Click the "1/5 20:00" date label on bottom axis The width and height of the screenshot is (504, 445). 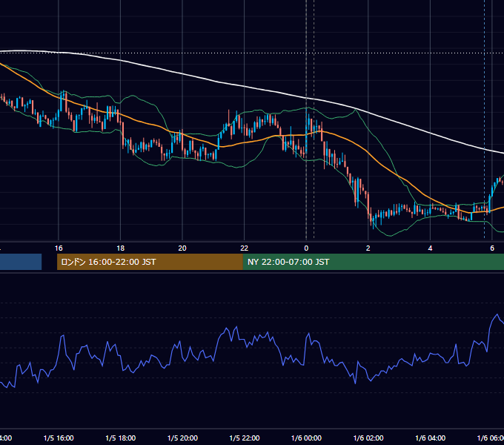pos(182,438)
